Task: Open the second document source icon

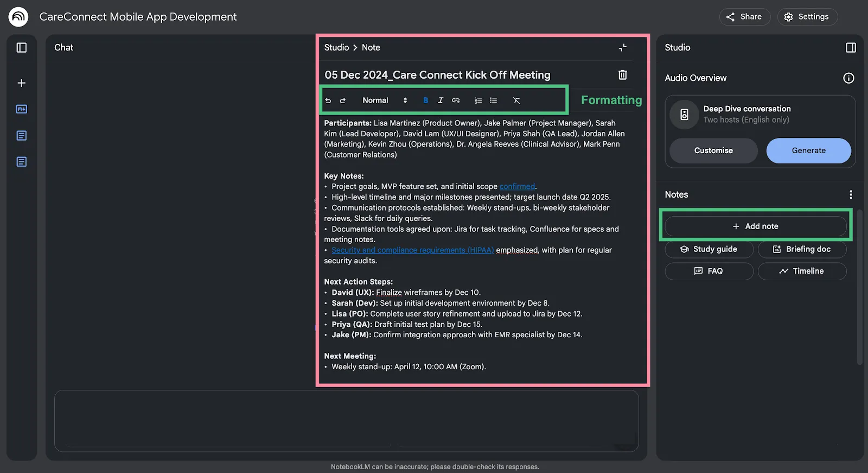Action: pos(22,162)
